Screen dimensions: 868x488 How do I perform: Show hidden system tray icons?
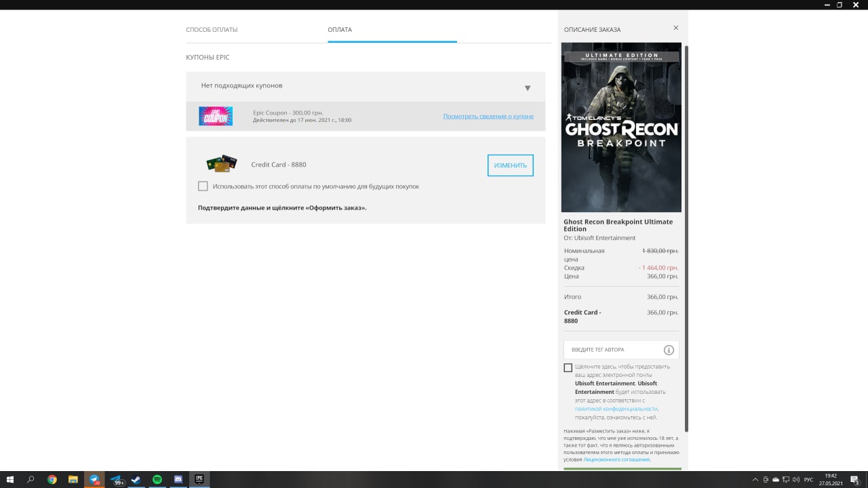[755, 480]
